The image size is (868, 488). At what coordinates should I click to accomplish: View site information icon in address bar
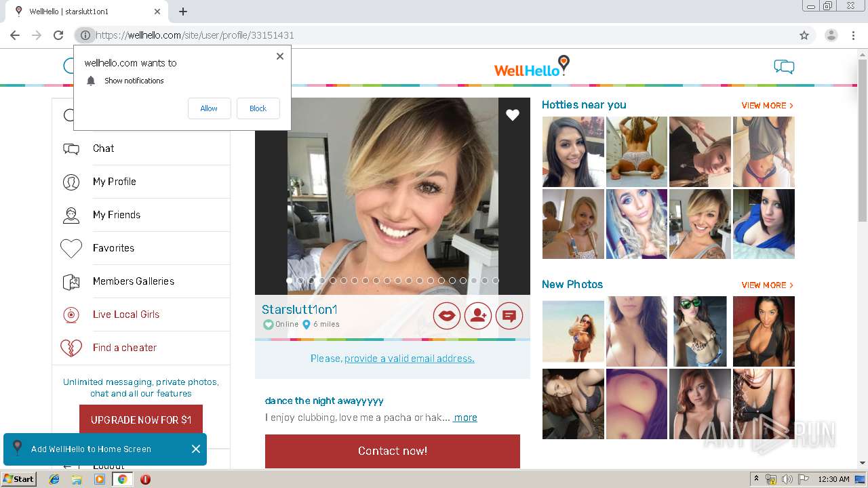coord(85,35)
